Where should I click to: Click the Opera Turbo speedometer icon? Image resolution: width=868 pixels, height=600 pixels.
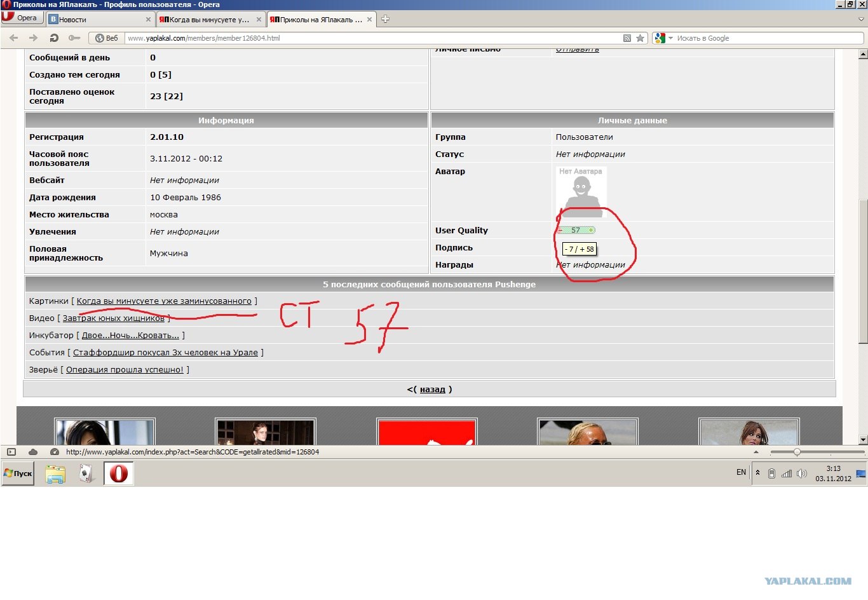(x=55, y=452)
